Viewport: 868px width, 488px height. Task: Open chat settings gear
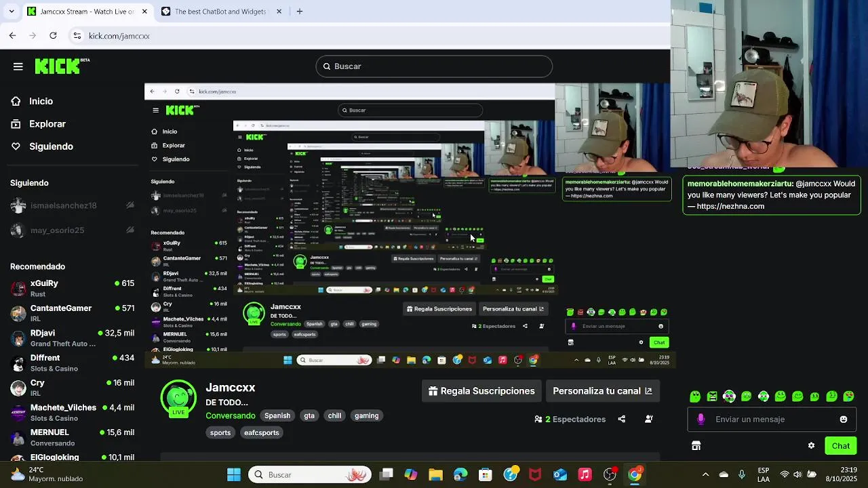[x=811, y=446]
